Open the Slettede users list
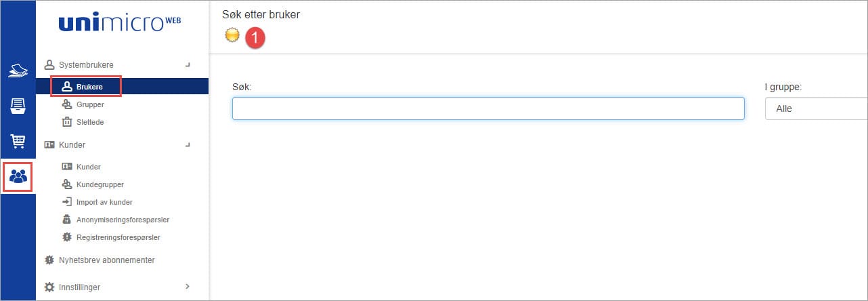The height and width of the screenshot is (301, 868). (x=89, y=122)
